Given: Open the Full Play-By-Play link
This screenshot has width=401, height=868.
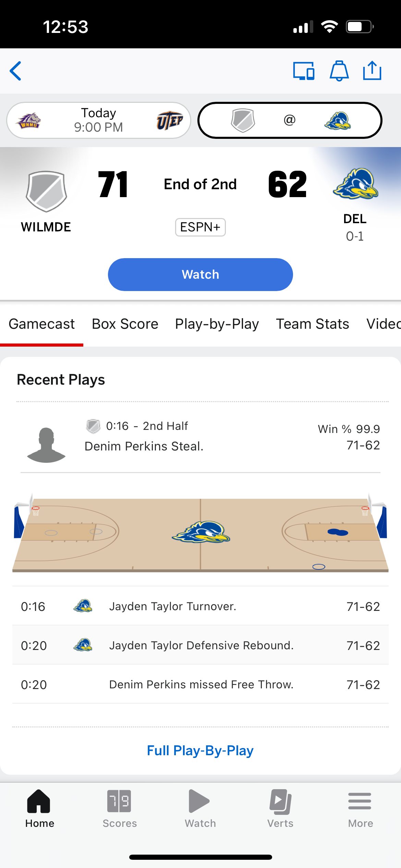Looking at the screenshot, I should click(x=200, y=750).
